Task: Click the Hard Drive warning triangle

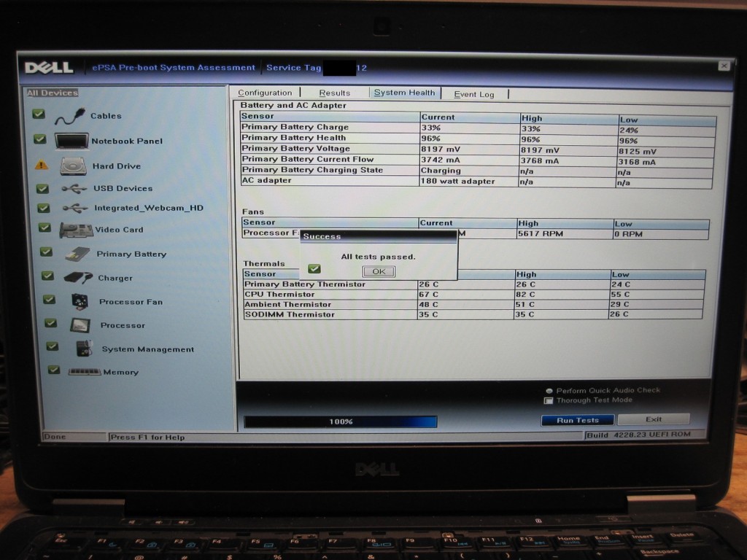Action: (42, 166)
